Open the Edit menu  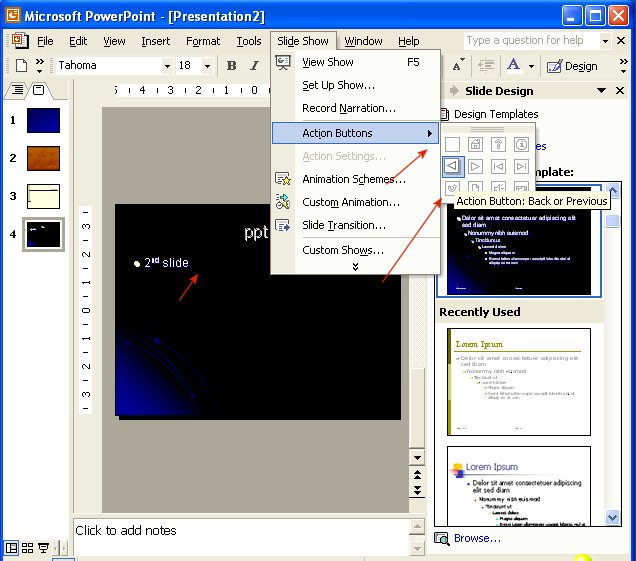point(78,41)
